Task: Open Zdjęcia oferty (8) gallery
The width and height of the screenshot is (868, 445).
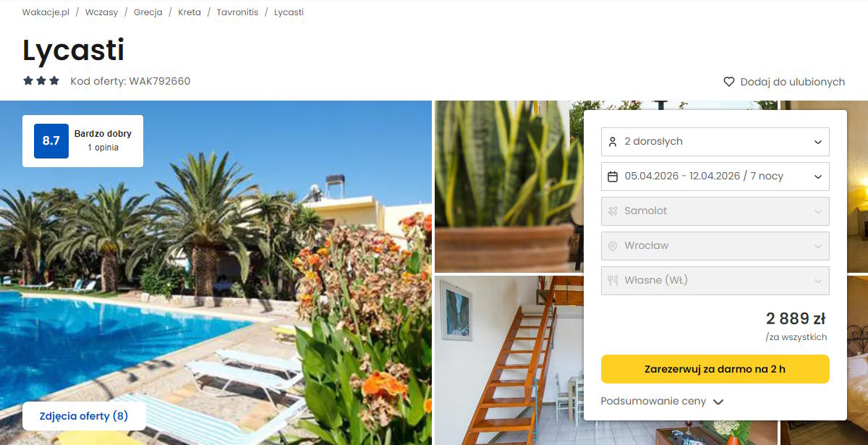Action: [84, 416]
